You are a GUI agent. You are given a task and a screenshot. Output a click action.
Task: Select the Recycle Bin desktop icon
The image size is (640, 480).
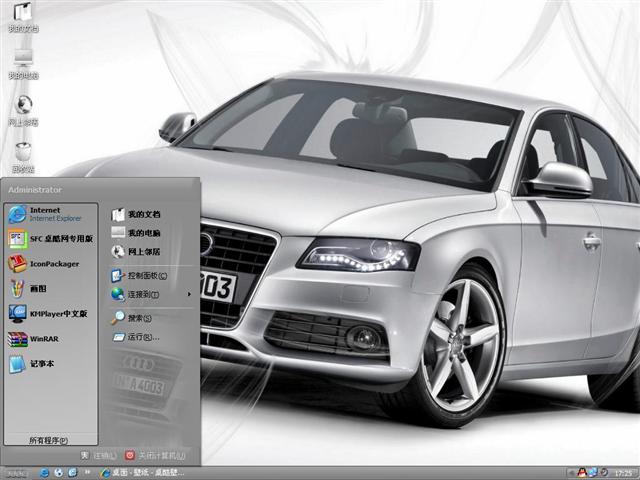pyautogui.click(x=23, y=153)
